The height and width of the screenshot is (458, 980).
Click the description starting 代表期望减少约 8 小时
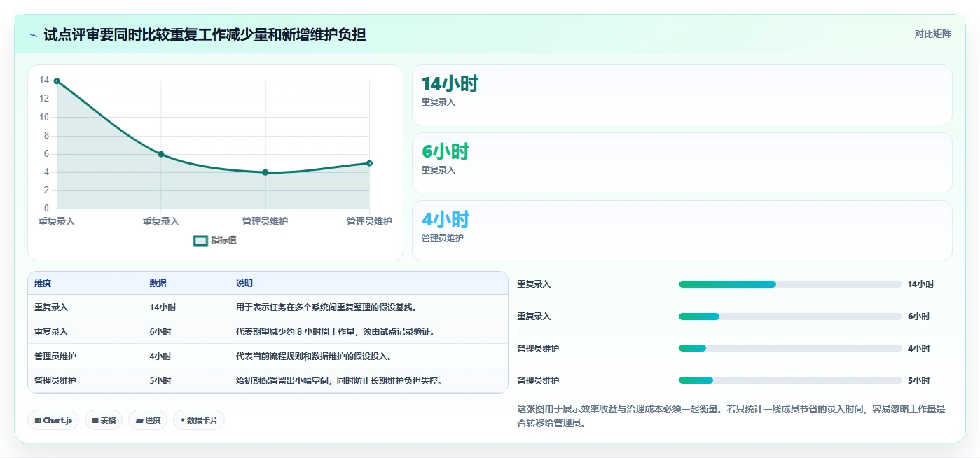(336, 332)
